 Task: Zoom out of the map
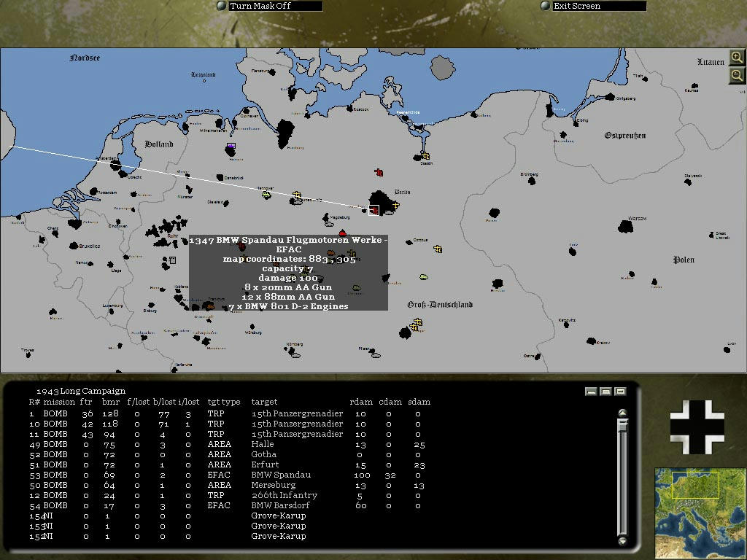[737, 75]
